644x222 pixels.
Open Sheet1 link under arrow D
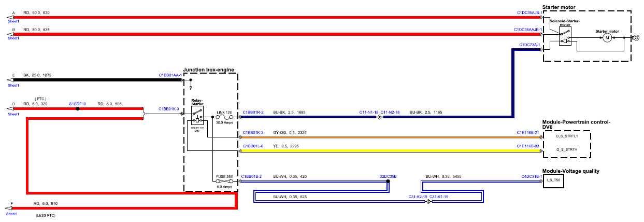point(13,114)
